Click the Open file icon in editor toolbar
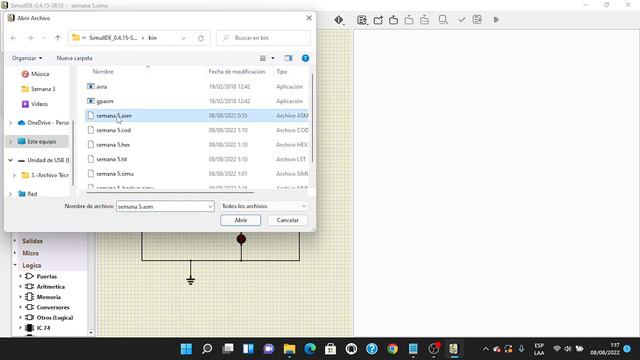 tap(393, 20)
